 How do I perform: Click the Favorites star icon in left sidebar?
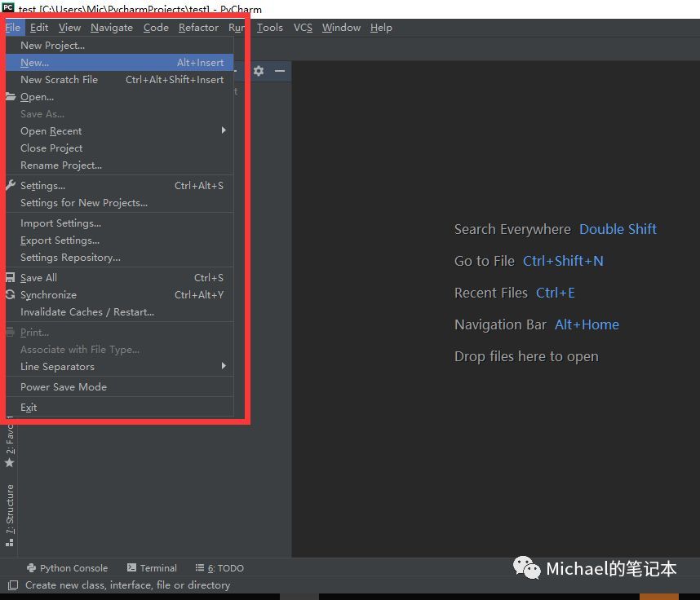click(x=10, y=463)
